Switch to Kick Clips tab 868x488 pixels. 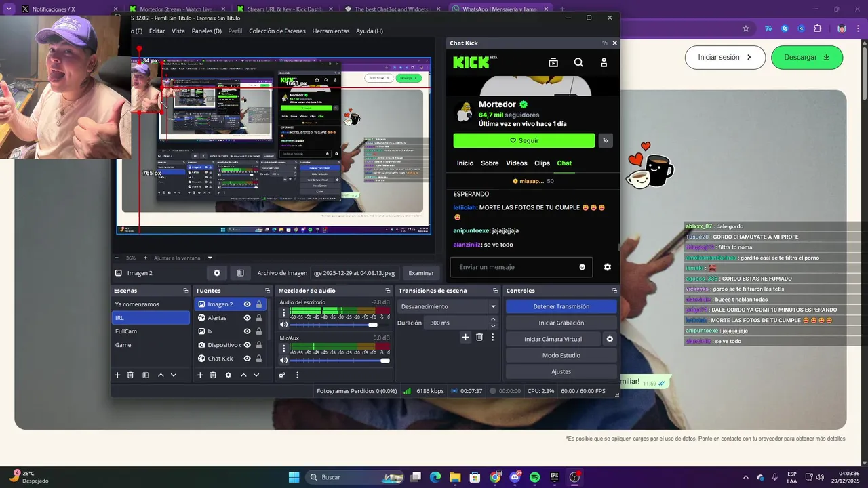(542, 163)
